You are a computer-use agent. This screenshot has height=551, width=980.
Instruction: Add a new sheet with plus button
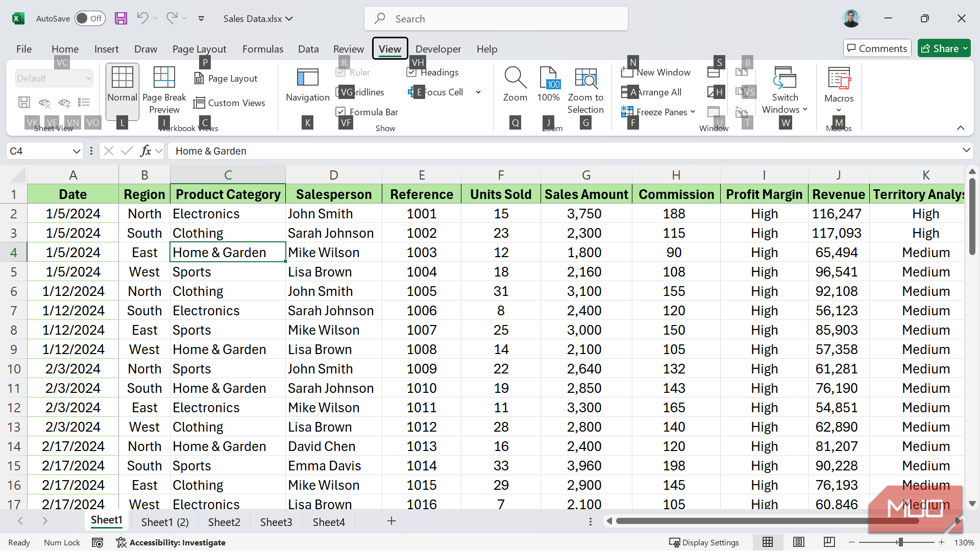pyautogui.click(x=391, y=521)
